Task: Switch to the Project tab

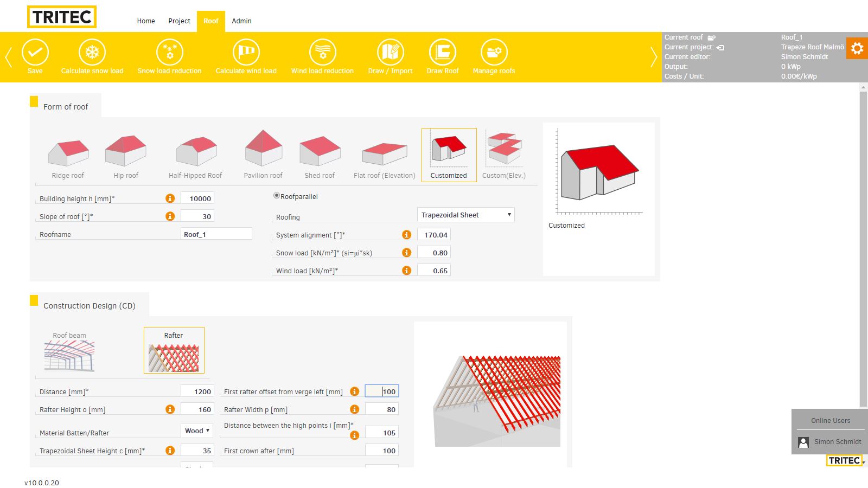Action: (179, 21)
